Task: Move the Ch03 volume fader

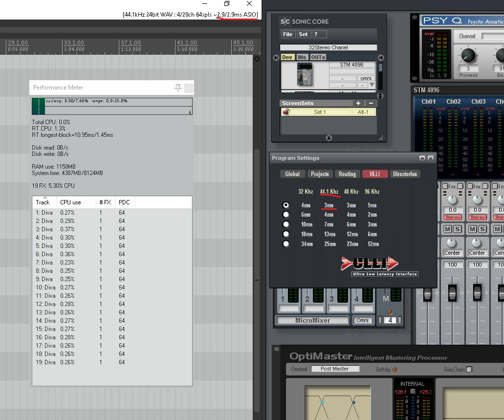Action: (x=477, y=293)
